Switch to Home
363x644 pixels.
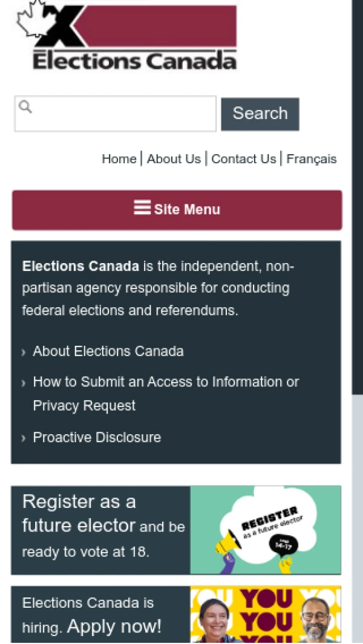coord(119,158)
